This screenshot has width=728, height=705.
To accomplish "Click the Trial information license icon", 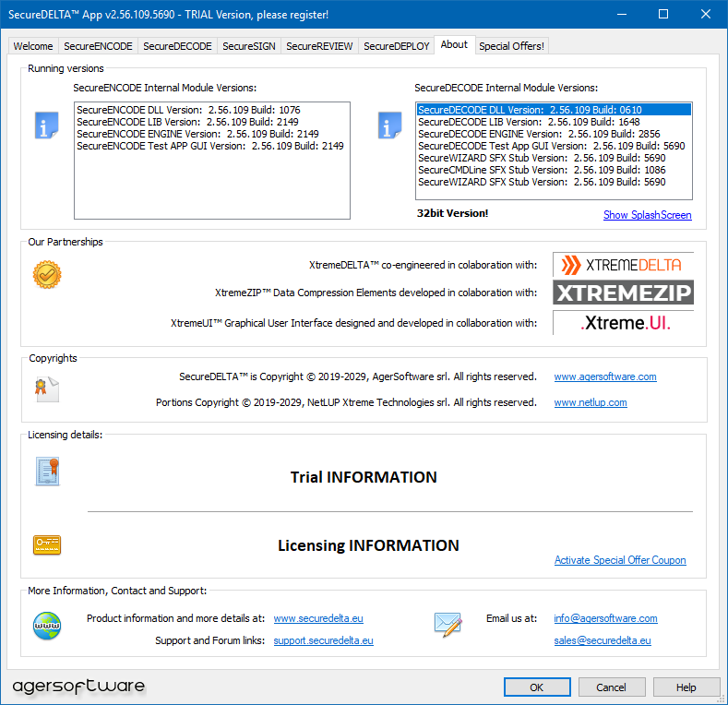I will (47, 472).
